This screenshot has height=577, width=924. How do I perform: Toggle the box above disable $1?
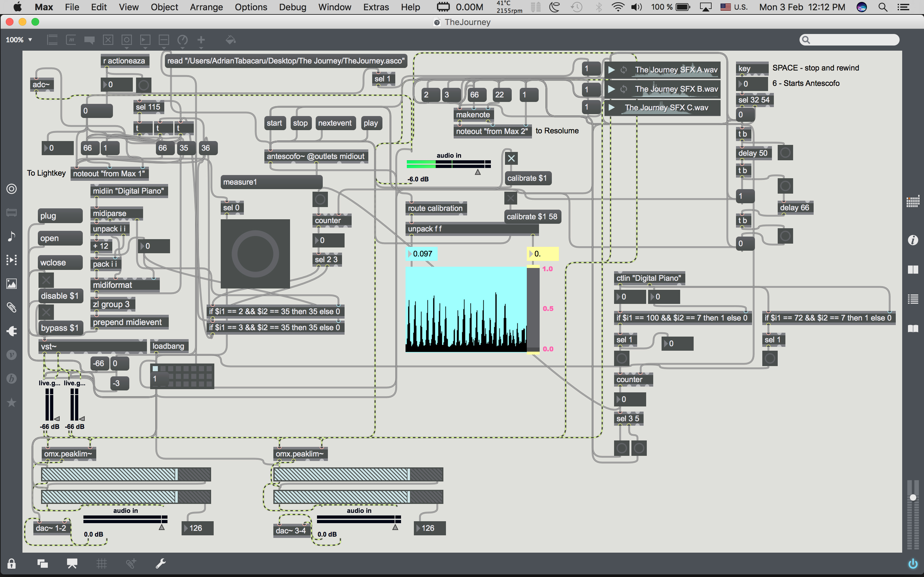click(x=46, y=280)
